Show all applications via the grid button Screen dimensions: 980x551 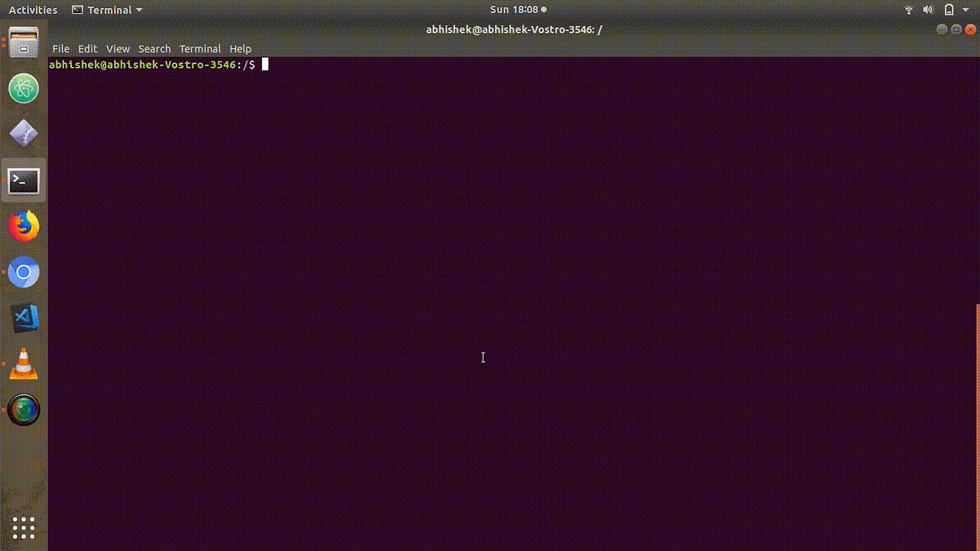[x=23, y=528]
